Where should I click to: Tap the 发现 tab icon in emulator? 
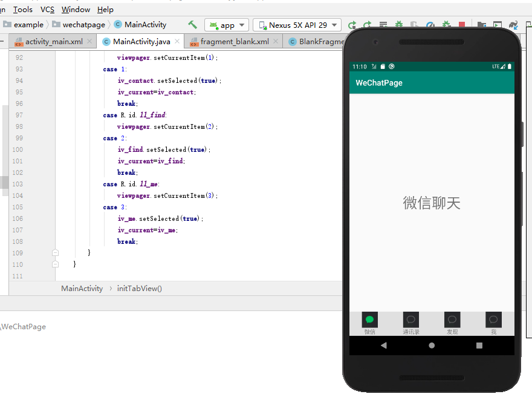(452, 320)
